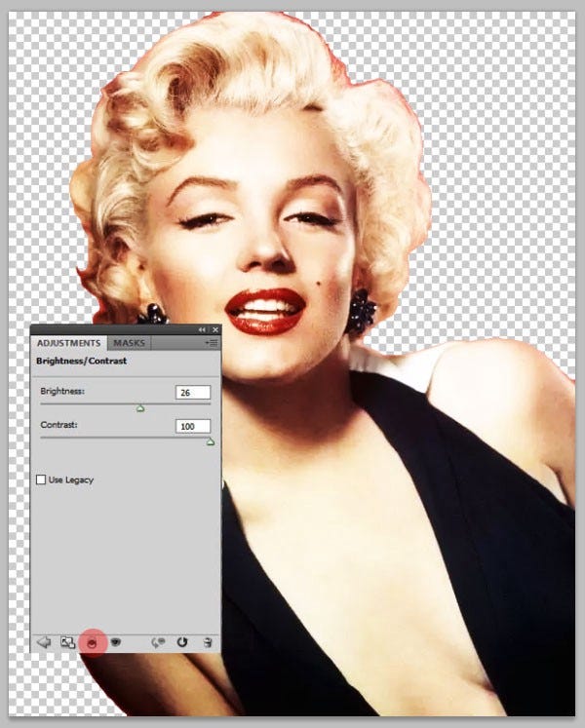
Task: Enable the Use Legacy checkbox
Action: tap(41, 479)
